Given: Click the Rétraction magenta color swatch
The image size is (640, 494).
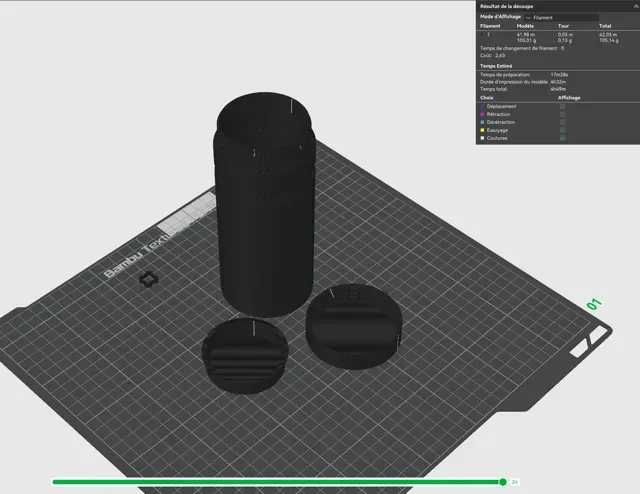Looking at the screenshot, I should [482, 114].
